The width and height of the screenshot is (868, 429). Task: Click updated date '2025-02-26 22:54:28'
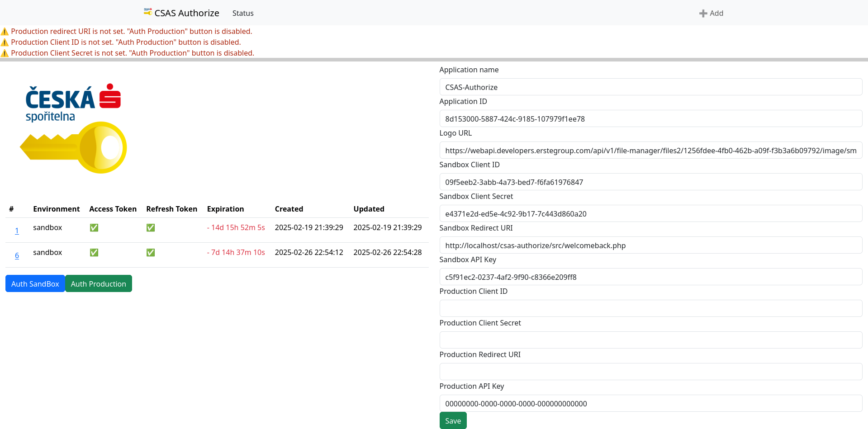point(388,252)
